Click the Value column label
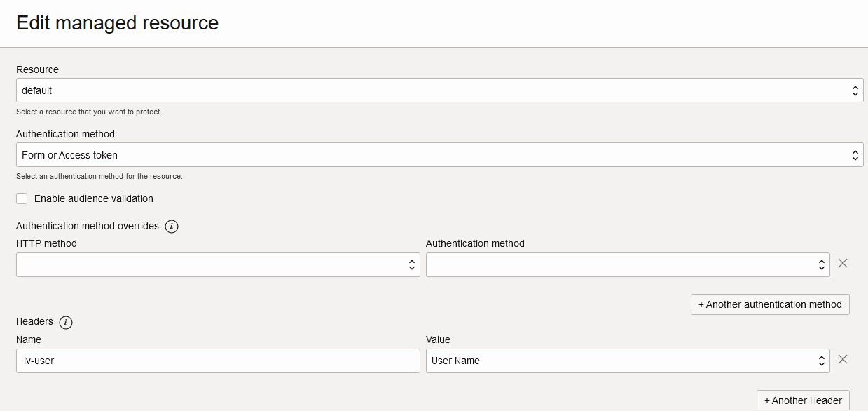868x411 pixels. point(438,339)
